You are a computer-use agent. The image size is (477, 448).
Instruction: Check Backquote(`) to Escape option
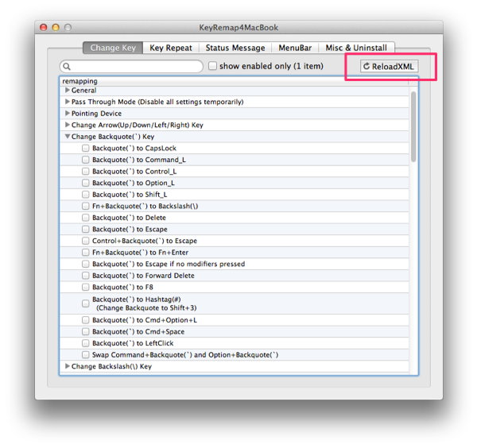pos(86,230)
